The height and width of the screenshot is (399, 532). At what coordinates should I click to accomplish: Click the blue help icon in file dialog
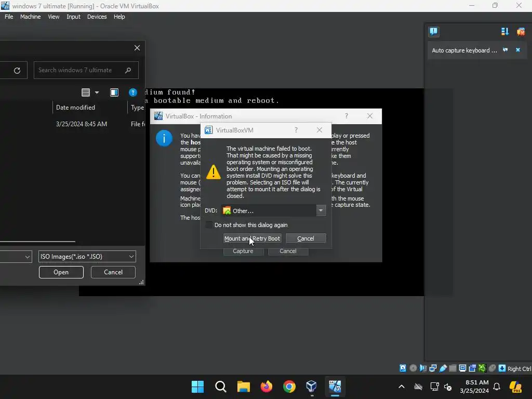click(x=132, y=92)
